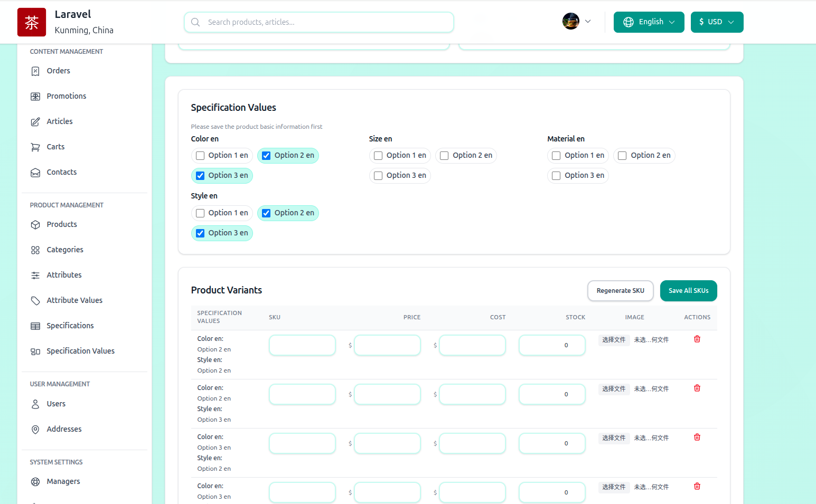816x504 pixels.
Task: Check Size en Option 1 en
Action: click(378, 156)
